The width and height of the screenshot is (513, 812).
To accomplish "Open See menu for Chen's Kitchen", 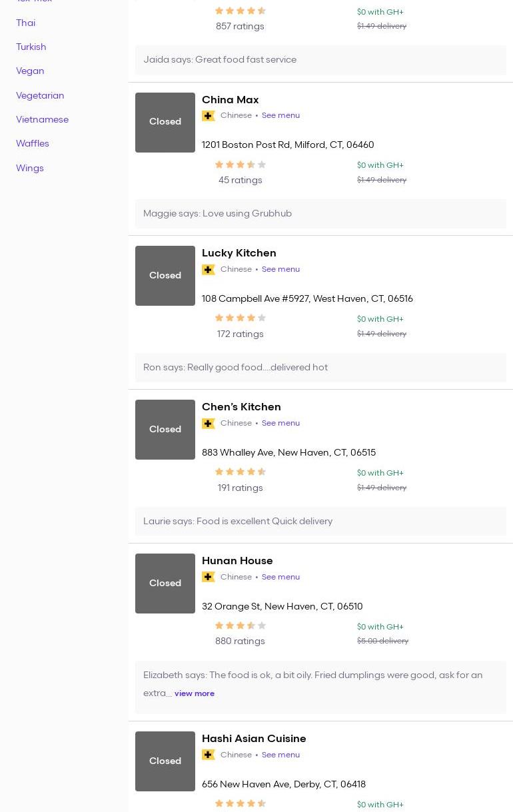I will (280, 423).
